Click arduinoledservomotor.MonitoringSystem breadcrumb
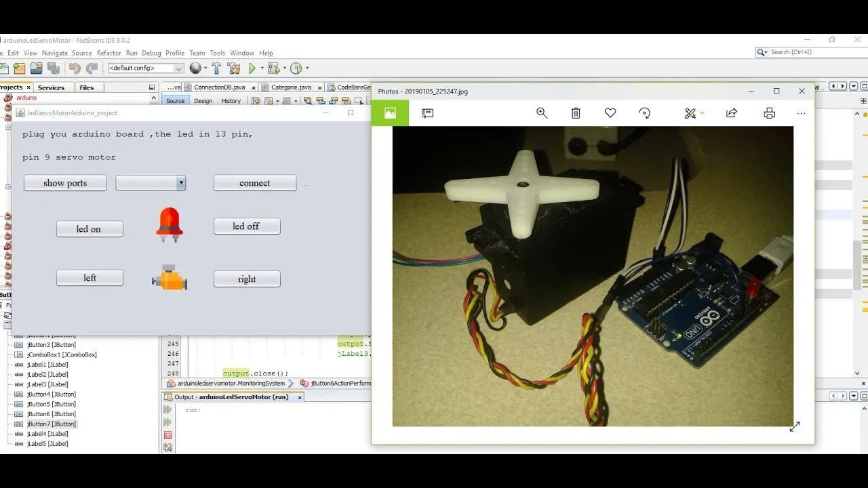 point(226,384)
